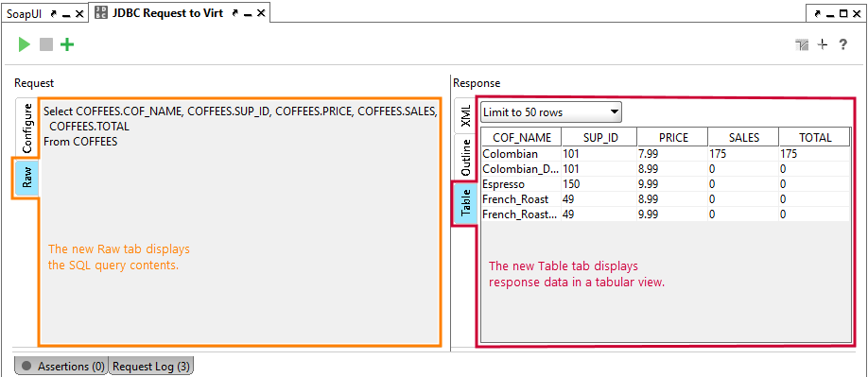The image size is (868, 377).
Task: Click price 7.99 in the Colombian row
Action: [x=672, y=154]
